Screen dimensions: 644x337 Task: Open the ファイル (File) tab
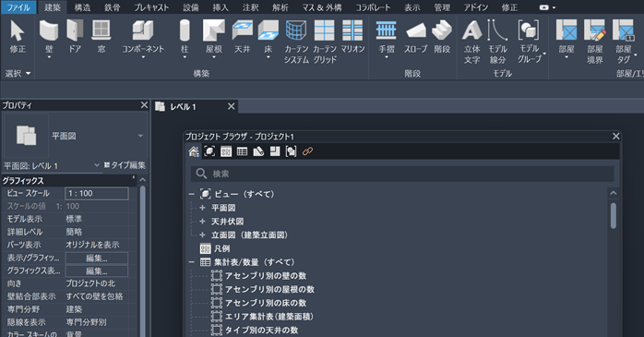click(18, 7)
